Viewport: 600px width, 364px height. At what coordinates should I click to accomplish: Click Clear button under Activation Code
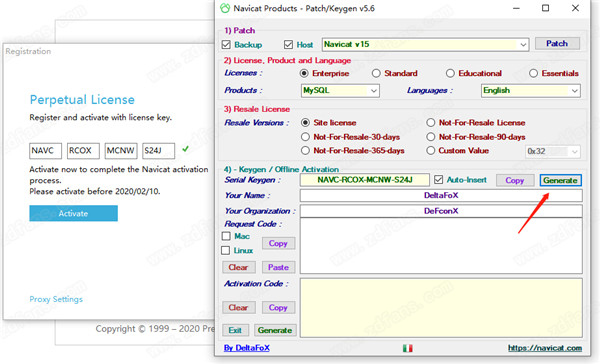239,307
